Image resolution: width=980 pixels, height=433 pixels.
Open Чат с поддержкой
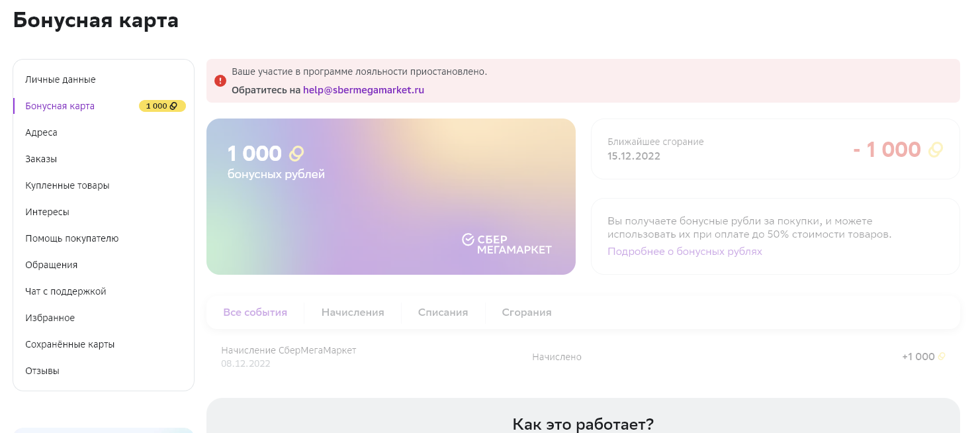[66, 291]
